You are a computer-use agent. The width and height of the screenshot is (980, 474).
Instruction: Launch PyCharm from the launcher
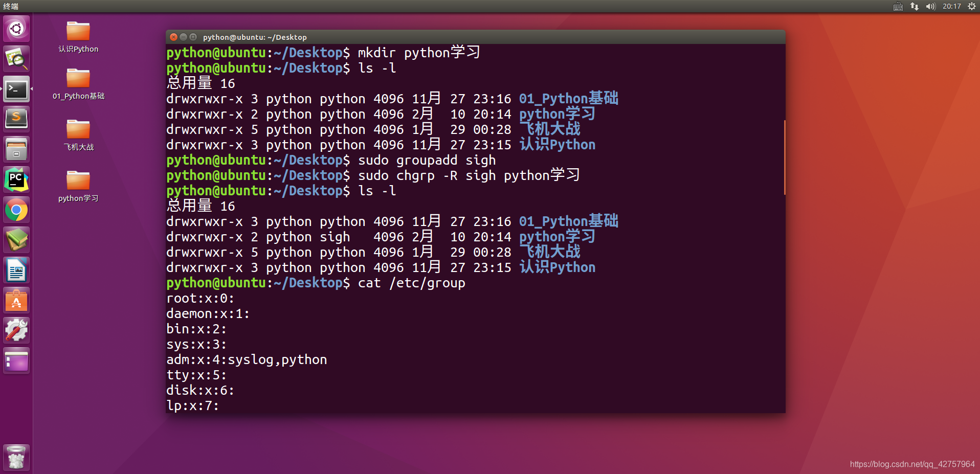pos(16,179)
